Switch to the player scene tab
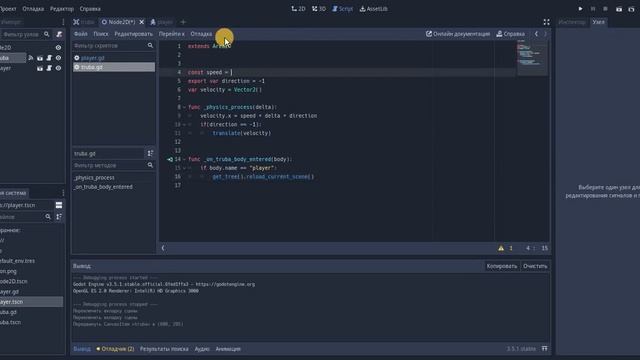 (162, 22)
